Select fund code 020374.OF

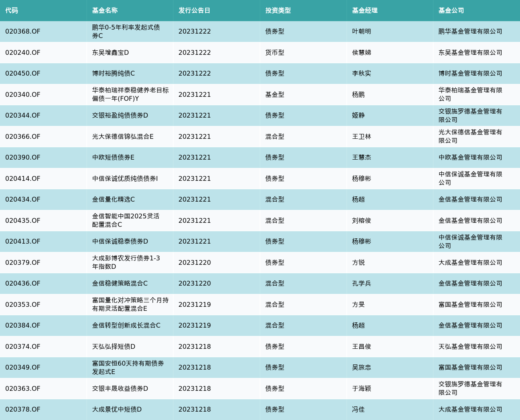[x=23, y=346]
